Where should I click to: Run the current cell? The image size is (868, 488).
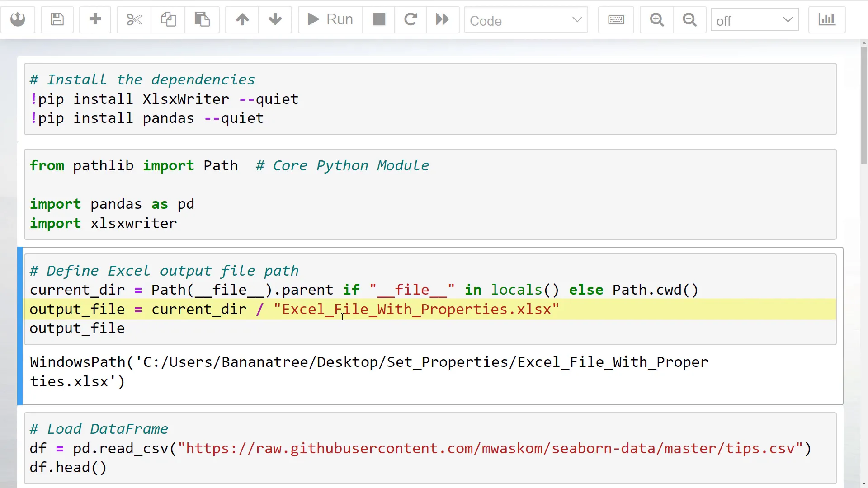pyautogui.click(x=329, y=19)
